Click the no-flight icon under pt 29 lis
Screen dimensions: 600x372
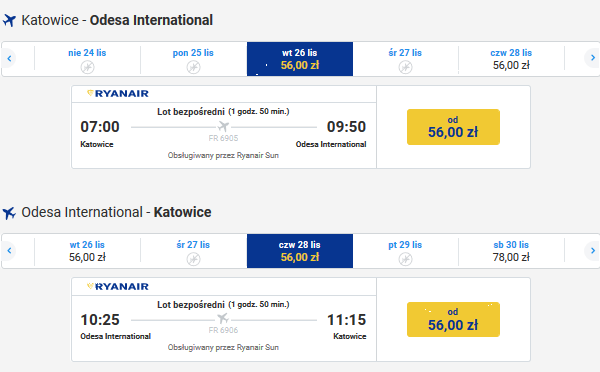tap(405, 259)
